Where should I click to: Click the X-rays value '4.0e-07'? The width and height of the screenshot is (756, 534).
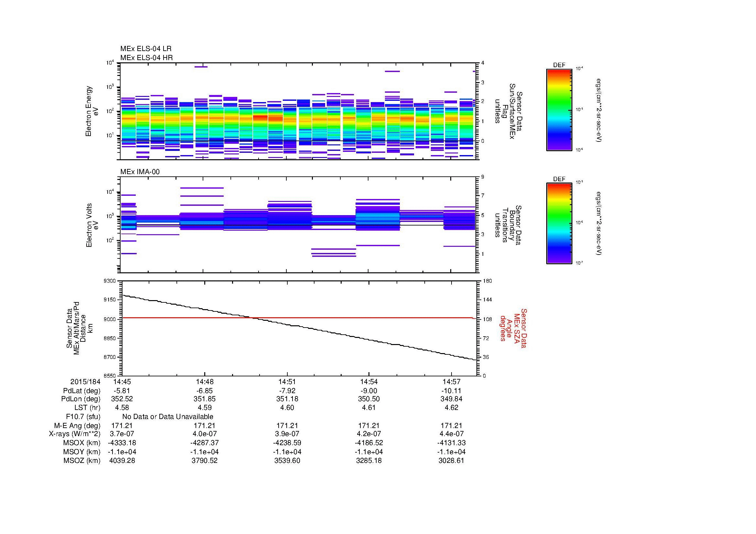(205, 434)
